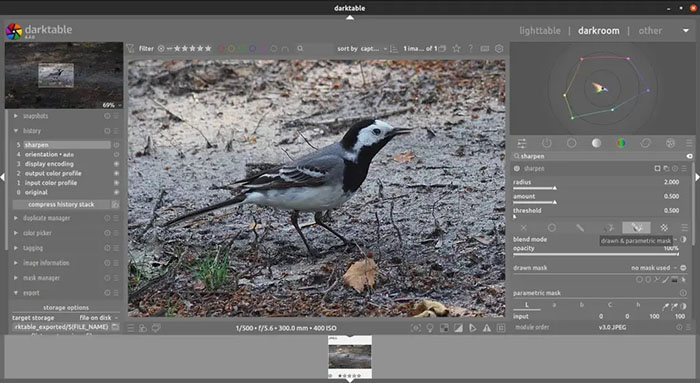Reset the sharpen module parameters
The image size is (700, 383).
(675, 169)
